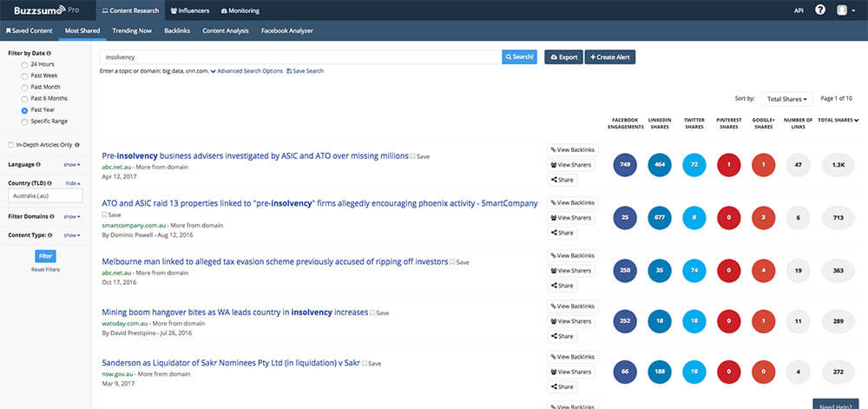Click the info icon next to Content Type
This screenshot has width=868, height=409.
pyautogui.click(x=50, y=235)
